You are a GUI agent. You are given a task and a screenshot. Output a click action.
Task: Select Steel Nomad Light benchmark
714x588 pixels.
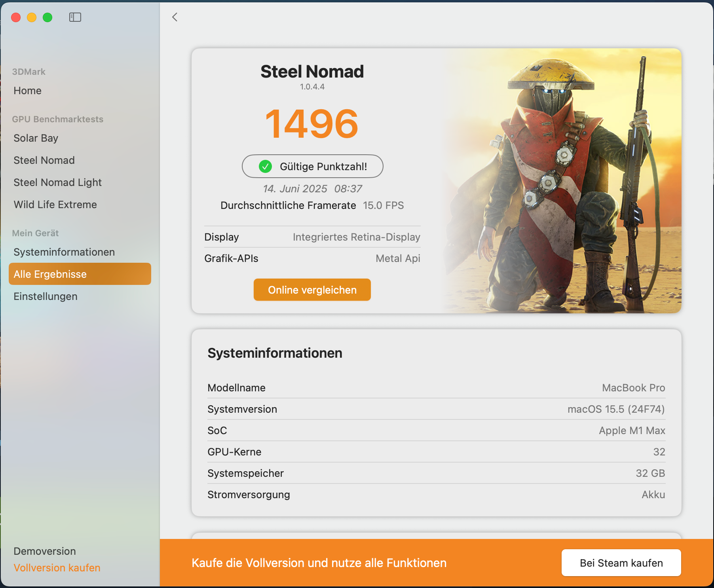click(57, 182)
